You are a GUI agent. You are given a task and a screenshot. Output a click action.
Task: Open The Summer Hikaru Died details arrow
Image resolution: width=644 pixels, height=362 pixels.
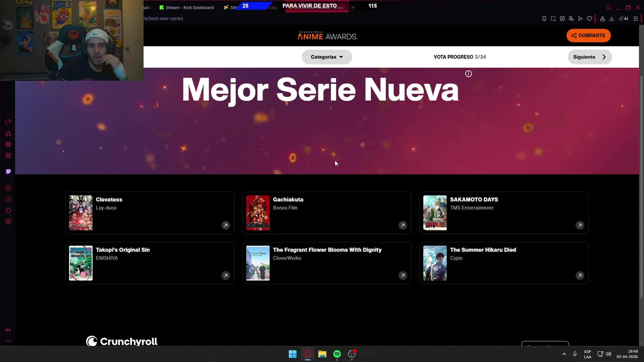[x=580, y=276]
